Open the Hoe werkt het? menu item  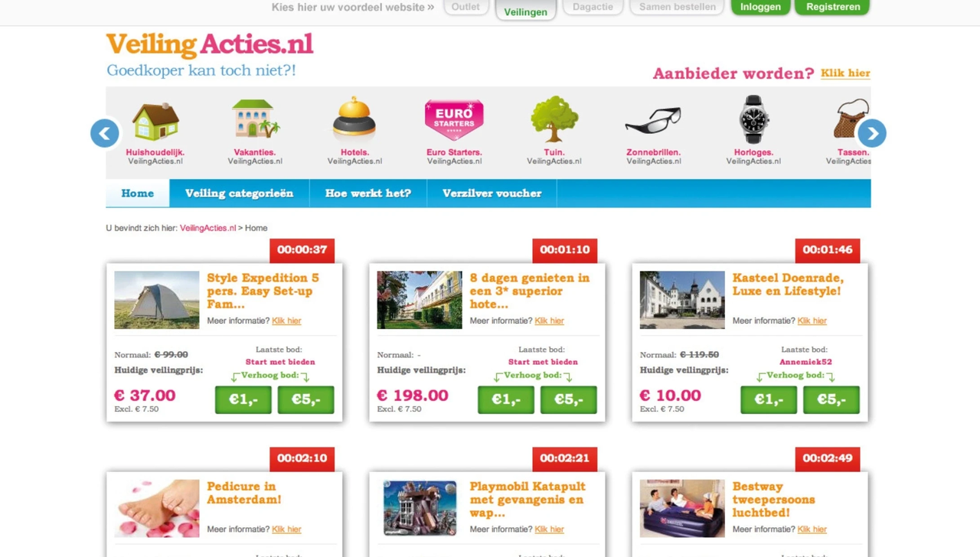coord(368,194)
